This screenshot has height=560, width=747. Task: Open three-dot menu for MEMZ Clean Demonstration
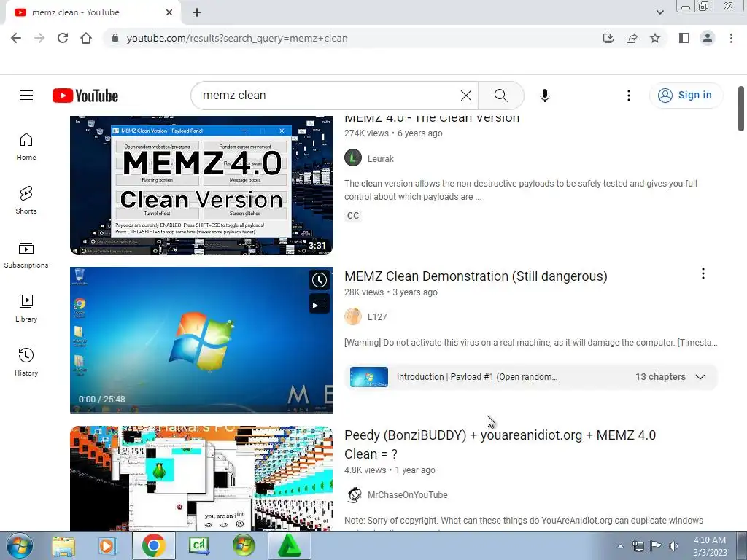pyautogui.click(x=703, y=273)
